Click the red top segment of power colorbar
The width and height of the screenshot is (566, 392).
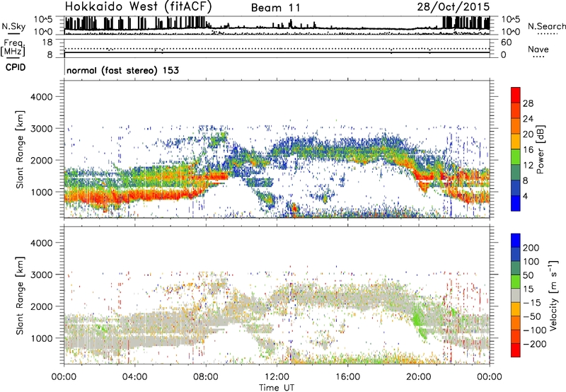coord(516,95)
